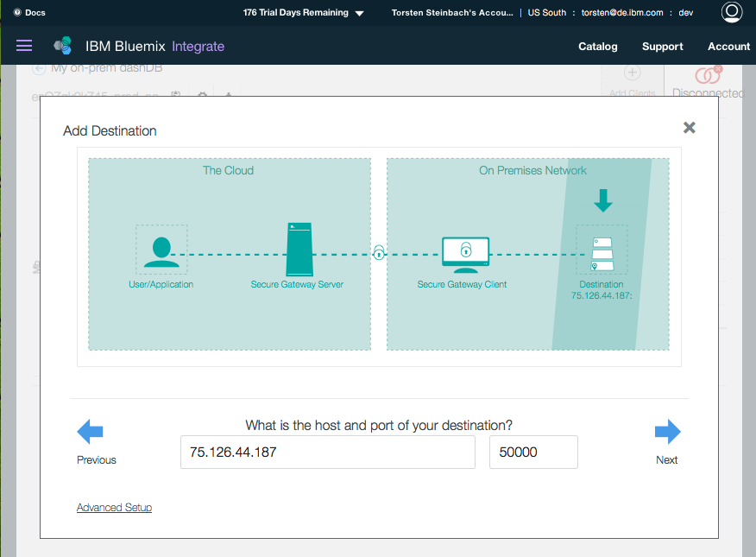Open the user profile avatar icon

pos(732,13)
